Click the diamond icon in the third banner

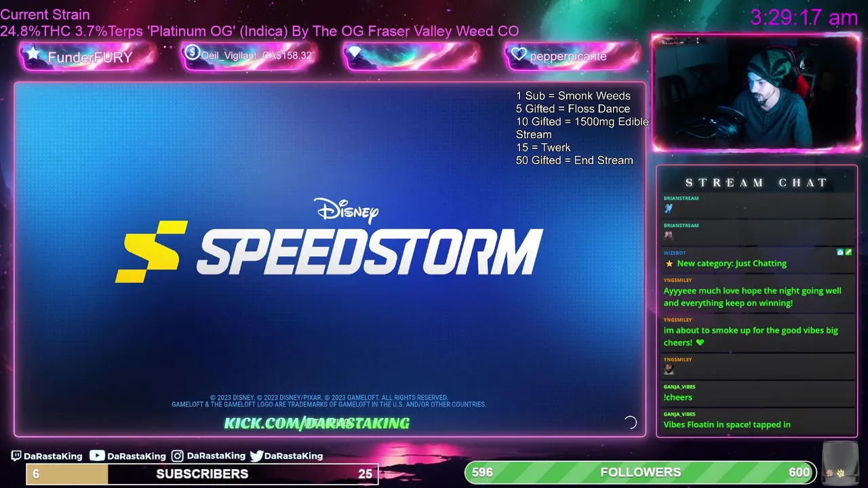point(355,53)
